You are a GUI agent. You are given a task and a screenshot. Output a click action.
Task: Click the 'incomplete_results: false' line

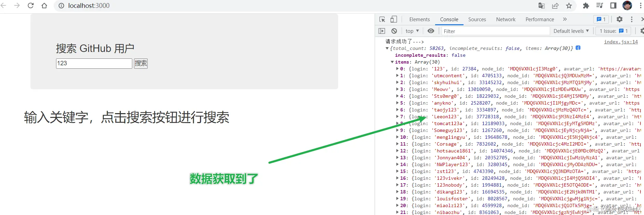(430, 55)
